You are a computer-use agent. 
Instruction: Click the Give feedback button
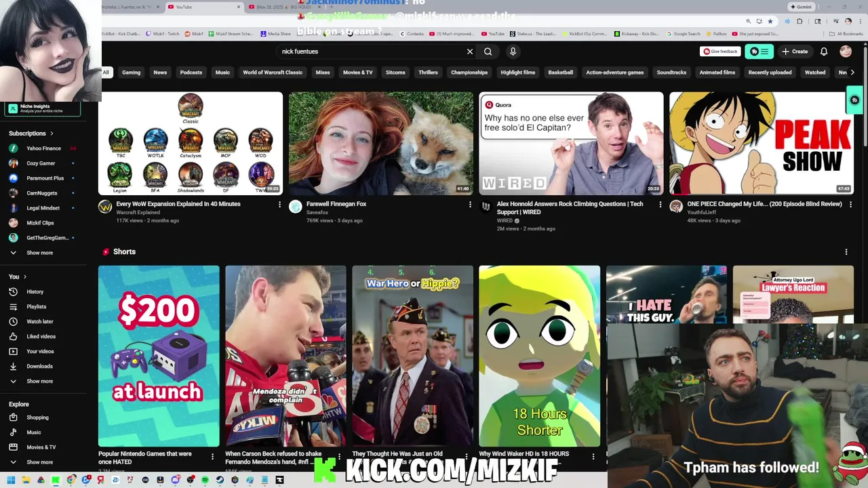coord(720,52)
